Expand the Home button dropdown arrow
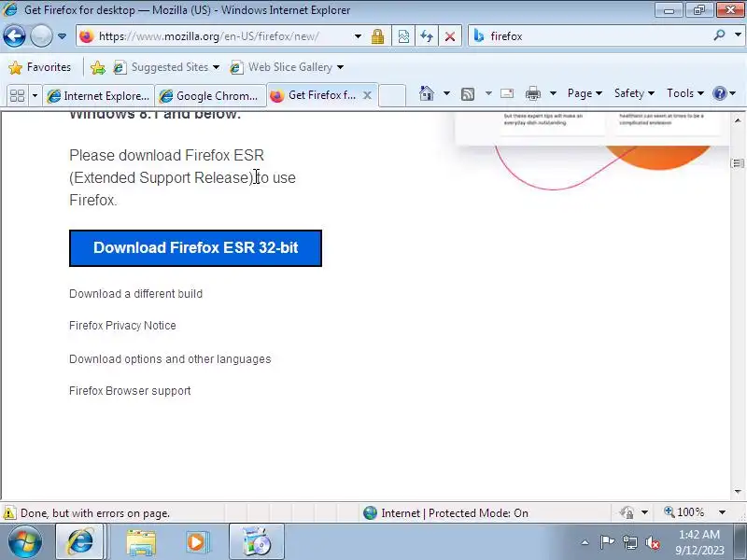Viewport: 747px width, 560px height. point(446,93)
